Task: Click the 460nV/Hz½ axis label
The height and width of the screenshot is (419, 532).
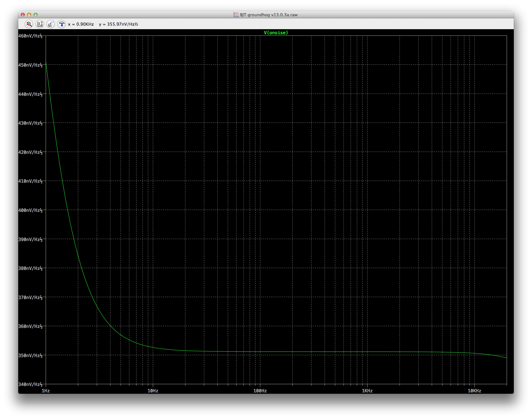Action: 30,36
